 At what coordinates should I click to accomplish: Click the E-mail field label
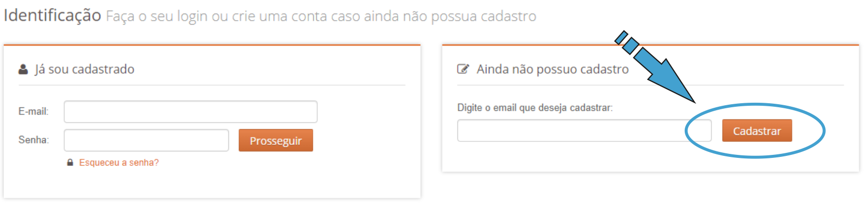pyautogui.click(x=33, y=111)
